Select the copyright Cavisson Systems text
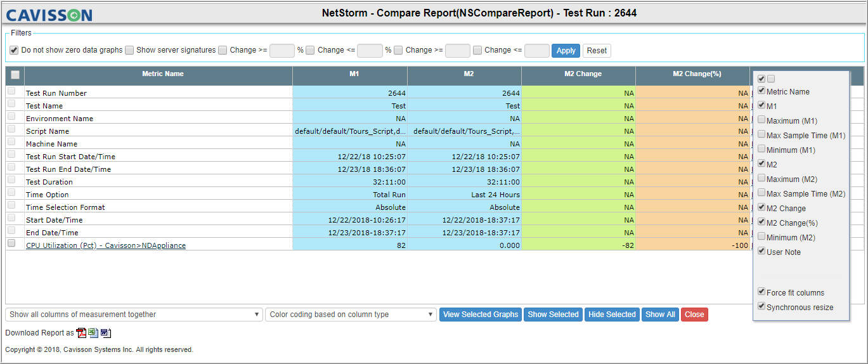The image size is (868, 364). [x=99, y=349]
